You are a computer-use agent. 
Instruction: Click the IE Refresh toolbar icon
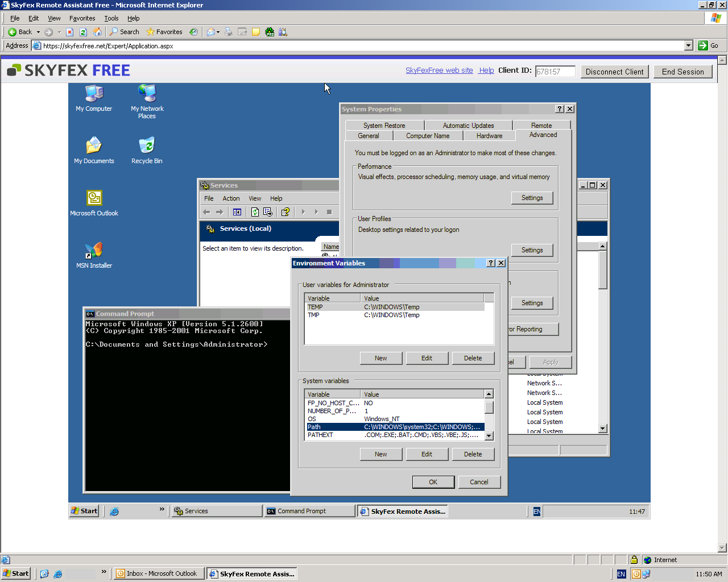[x=83, y=32]
